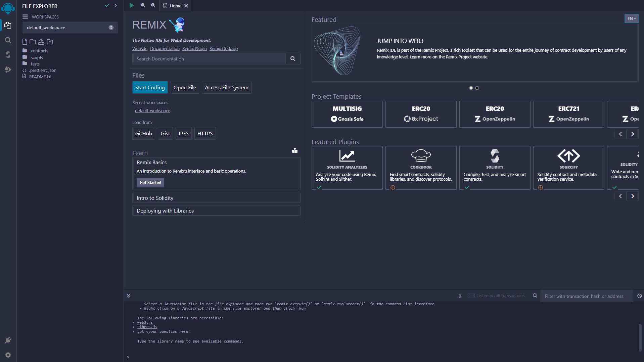Open the web3.js link in terminal
Viewport: 644px width, 362px height.
(x=145, y=322)
